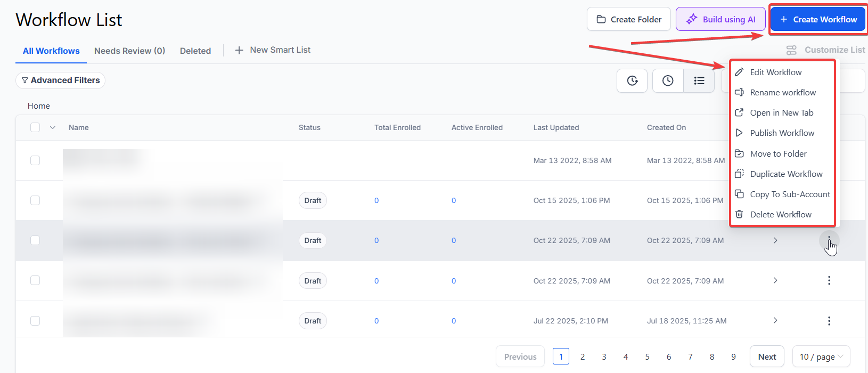This screenshot has width=868, height=373.
Task: Select checkbox of last workflow row
Action: 35,321
